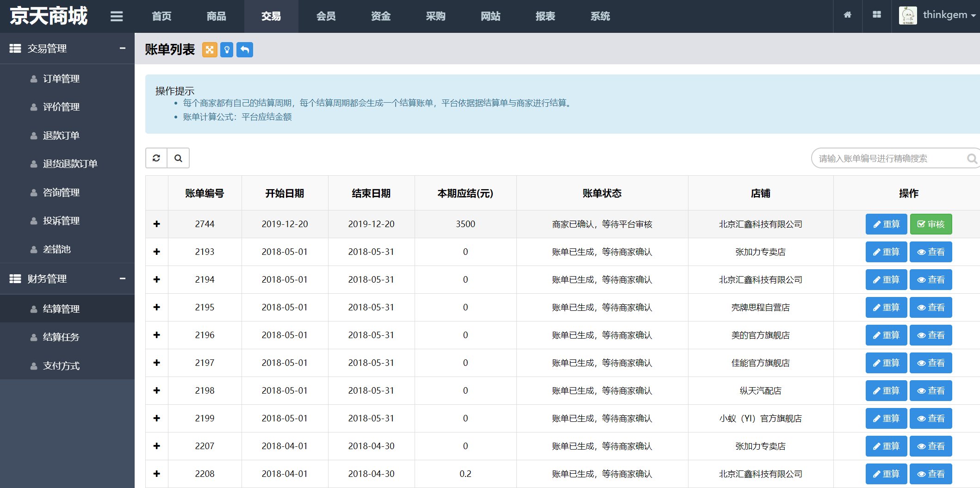Click the 交易管理 list icon

[x=15, y=48]
